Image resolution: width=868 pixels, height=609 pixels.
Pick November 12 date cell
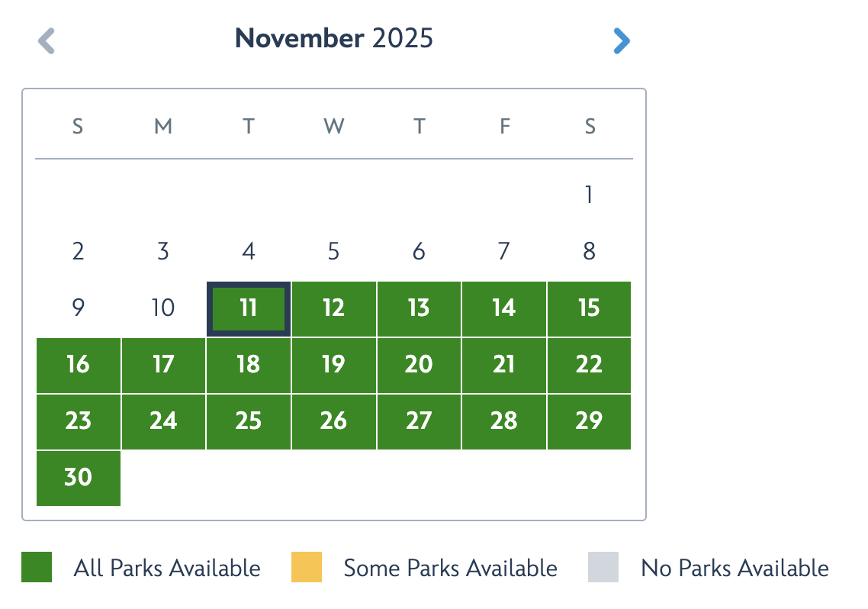[333, 308]
